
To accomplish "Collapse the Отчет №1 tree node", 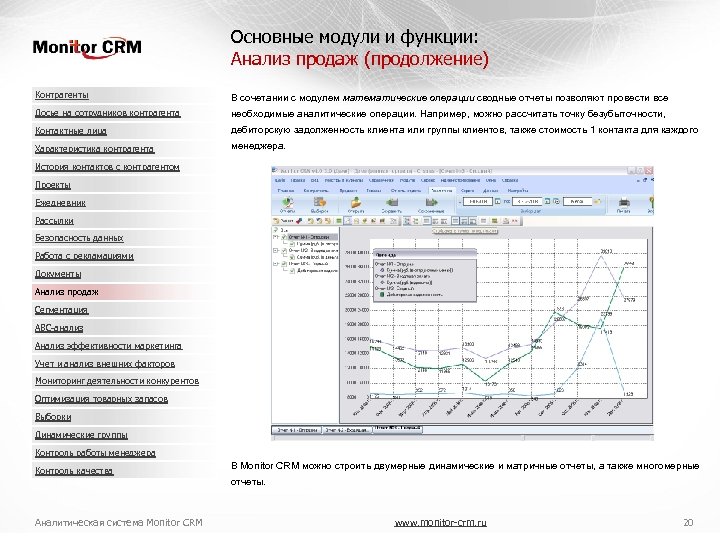I will (276, 237).
